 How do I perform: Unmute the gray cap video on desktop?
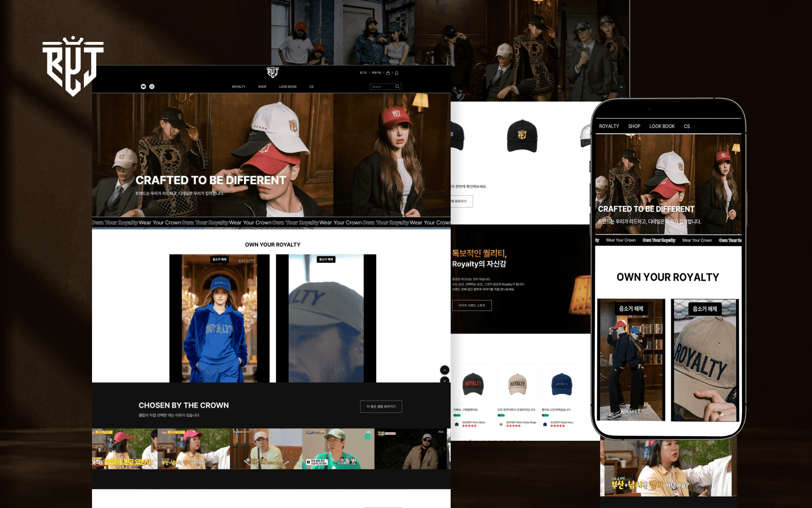click(326, 260)
